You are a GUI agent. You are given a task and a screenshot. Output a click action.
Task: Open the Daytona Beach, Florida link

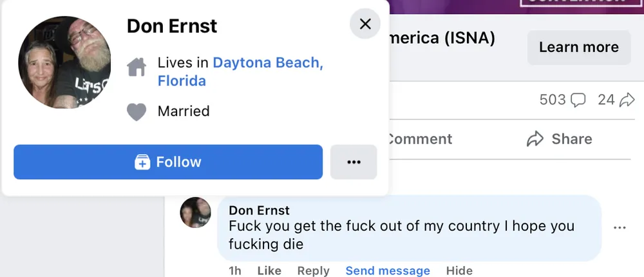coord(267,63)
